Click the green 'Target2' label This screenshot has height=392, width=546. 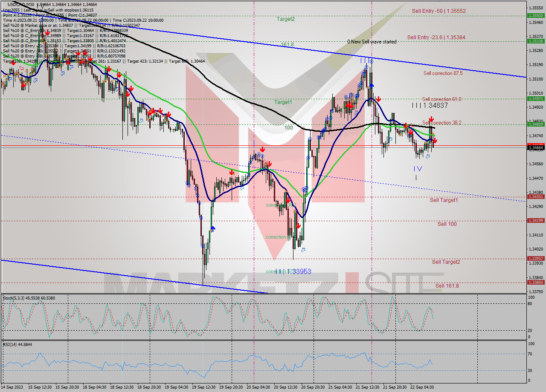click(285, 19)
